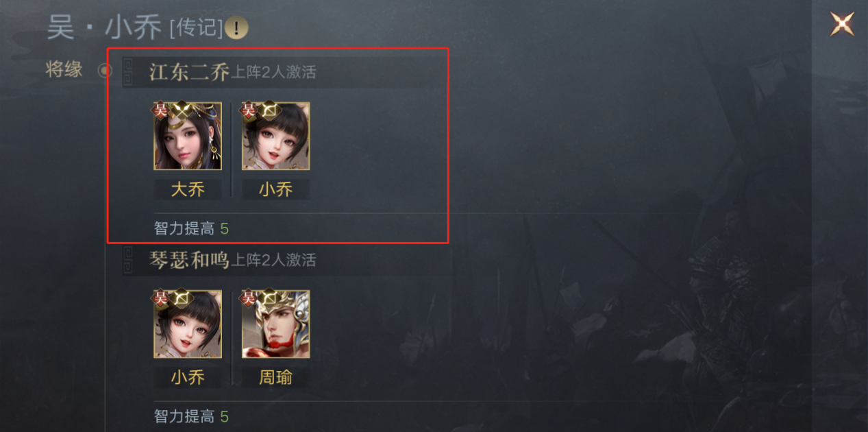This screenshot has width=868, height=432.
Task: Click 小乔 portrait in the 琴瑟和鸣 group
Action: click(x=188, y=324)
